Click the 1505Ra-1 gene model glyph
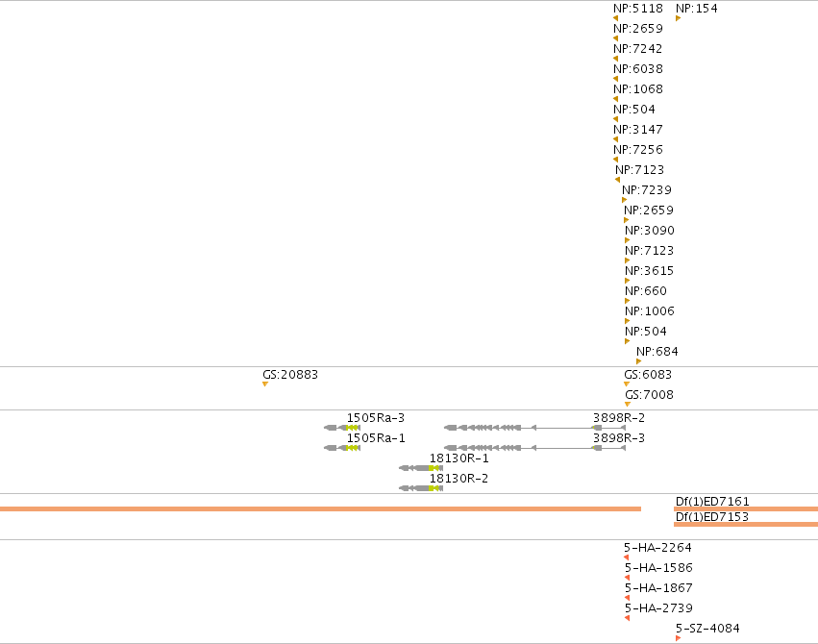 (x=342, y=448)
